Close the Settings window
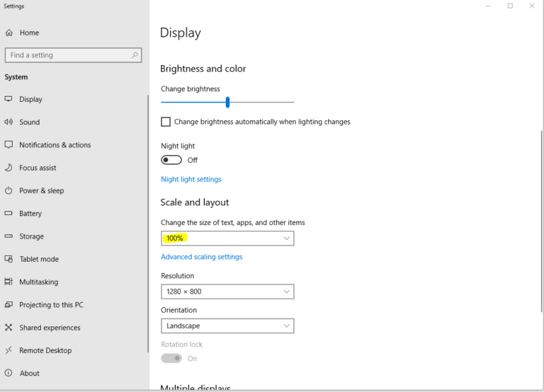The width and height of the screenshot is (544, 392). 532,6
